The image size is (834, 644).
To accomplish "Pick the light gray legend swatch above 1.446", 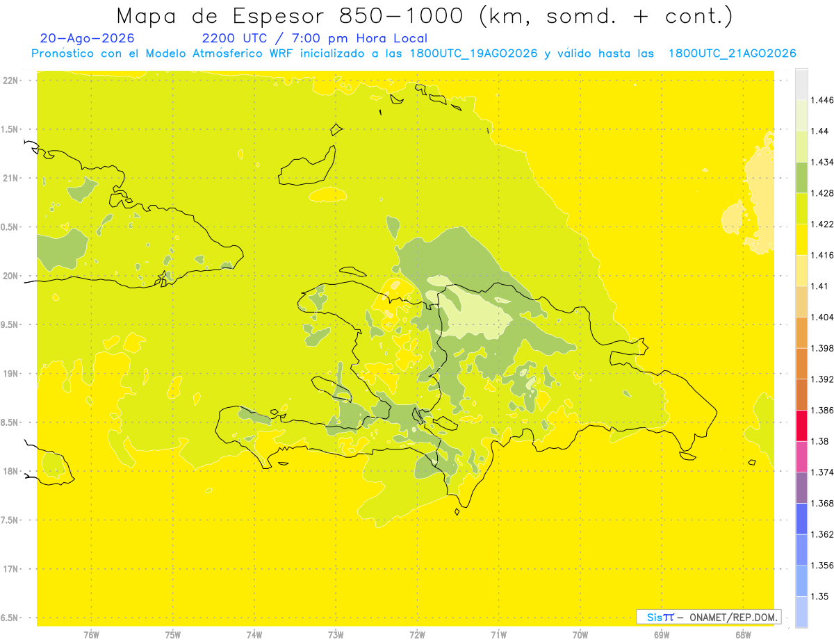I will (801, 84).
